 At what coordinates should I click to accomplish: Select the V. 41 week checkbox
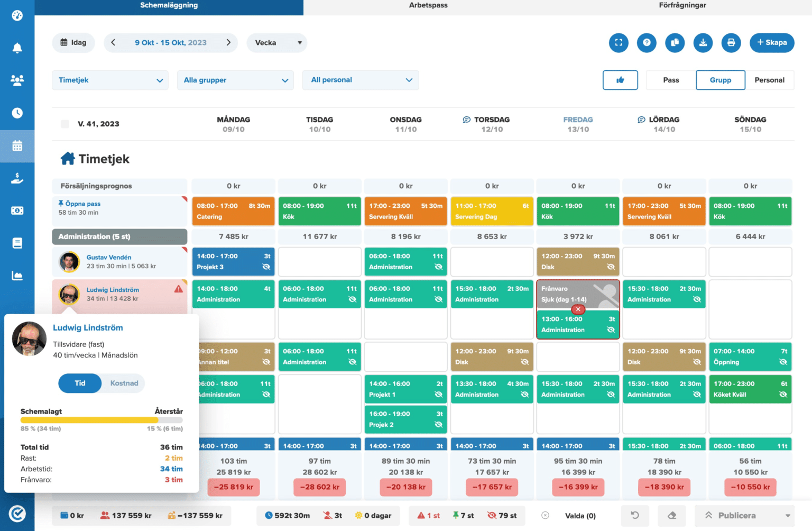[64, 124]
